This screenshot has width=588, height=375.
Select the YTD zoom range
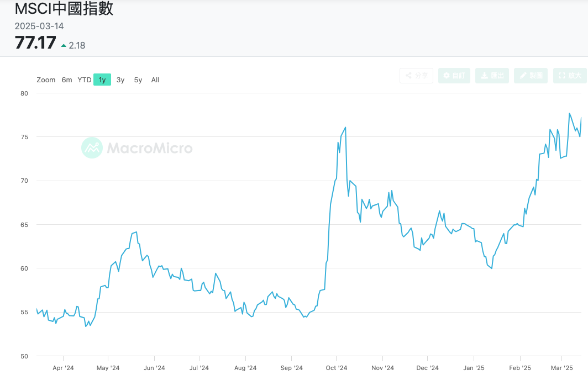coord(85,80)
